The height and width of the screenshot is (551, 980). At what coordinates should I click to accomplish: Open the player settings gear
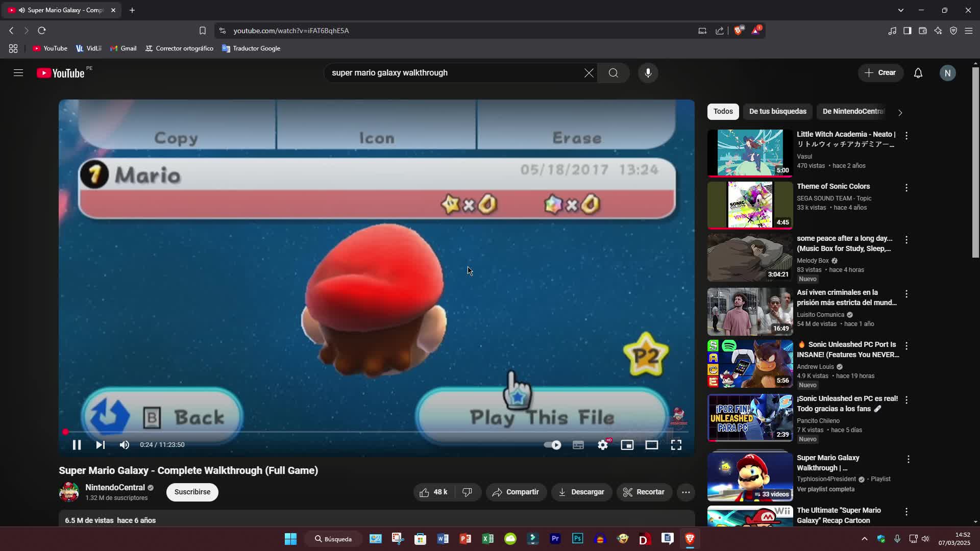(x=603, y=445)
